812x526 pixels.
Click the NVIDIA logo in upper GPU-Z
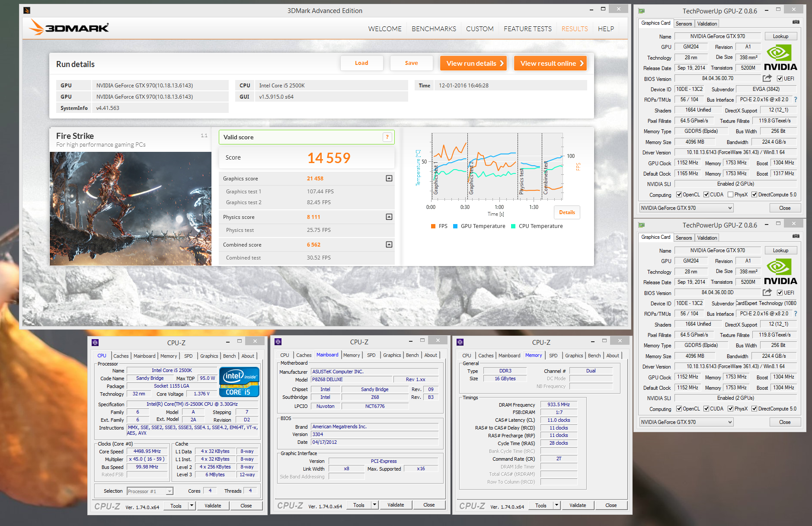780,58
